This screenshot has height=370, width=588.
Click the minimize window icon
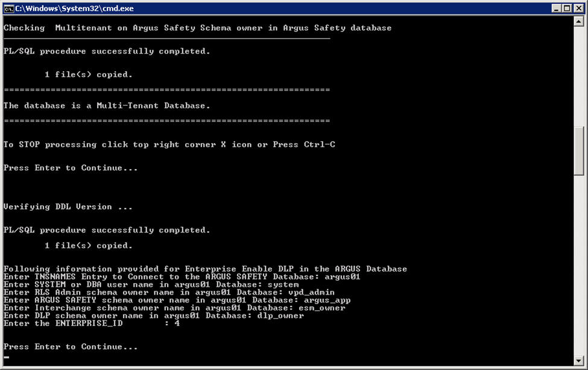coord(557,8)
